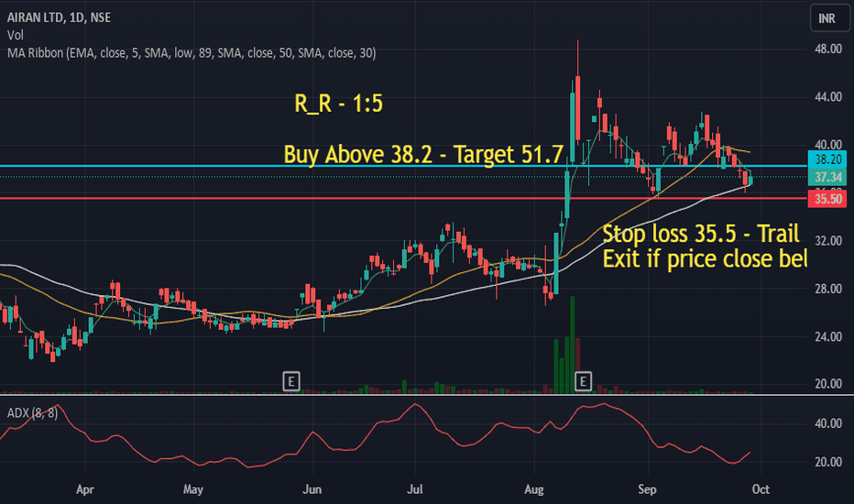Viewport: 854px width, 504px height.
Task: Select the 'Exit if price close' annotation
Action: click(705, 258)
